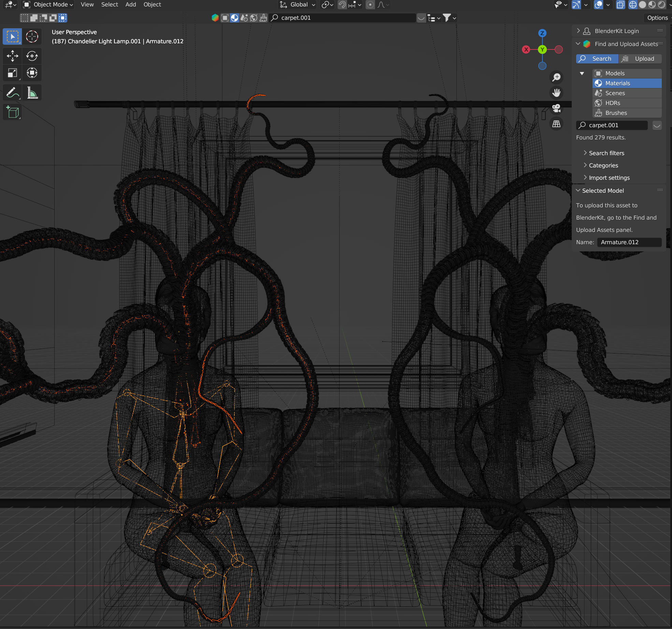672x629 pixels.
Task: Select the Annotate tool
Action: click(12, 92)
